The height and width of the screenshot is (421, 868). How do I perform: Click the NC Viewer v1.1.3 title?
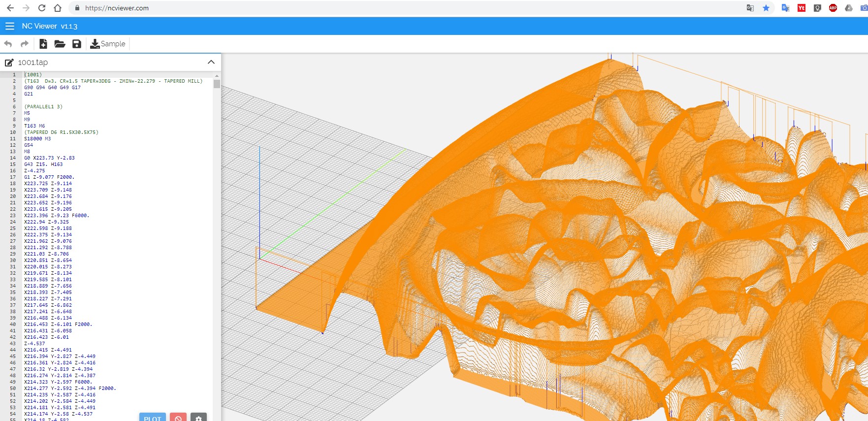[x=50, y=26]
